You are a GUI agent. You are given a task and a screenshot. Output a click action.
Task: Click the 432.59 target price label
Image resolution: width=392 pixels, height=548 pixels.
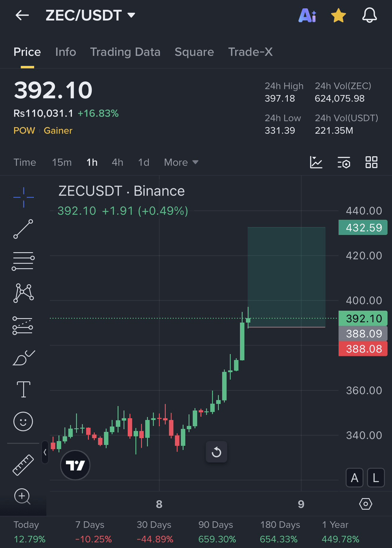click(x=363, y=228)
